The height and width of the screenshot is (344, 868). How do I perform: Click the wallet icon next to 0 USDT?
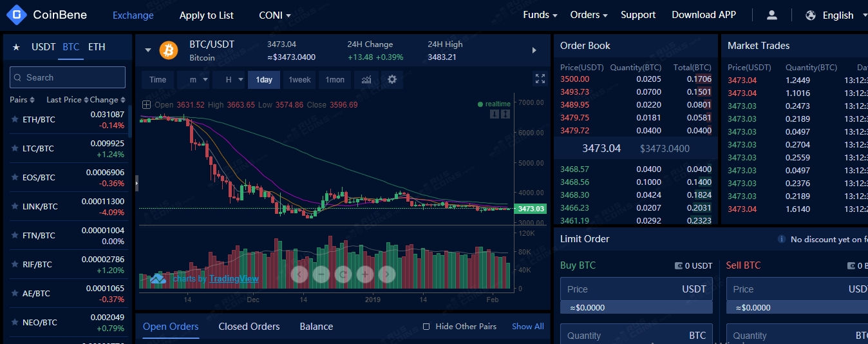(x=678, y=265)
